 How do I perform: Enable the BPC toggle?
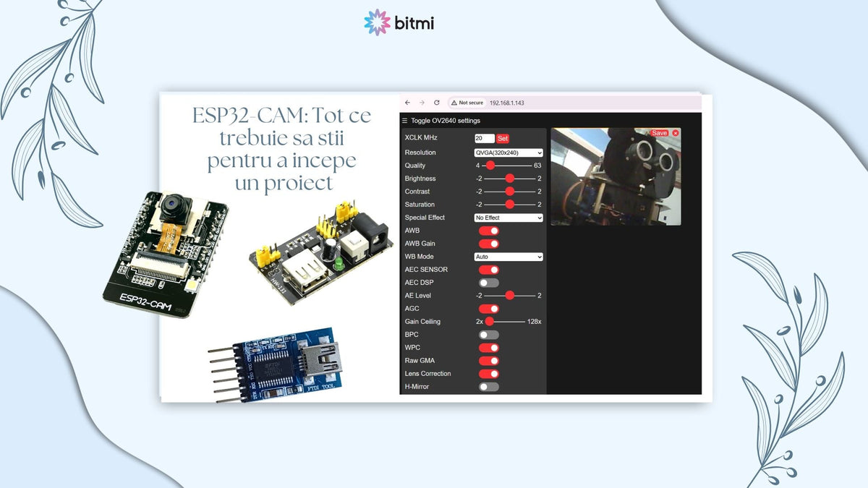point(489,335)
